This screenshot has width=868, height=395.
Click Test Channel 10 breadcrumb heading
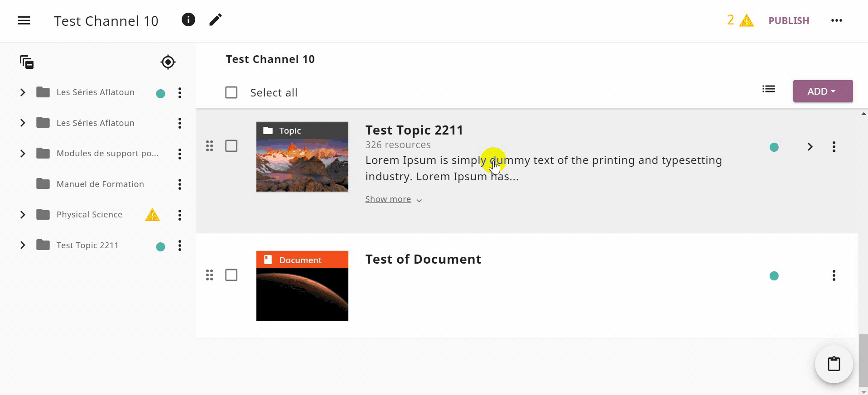click(x=270, y=59)
